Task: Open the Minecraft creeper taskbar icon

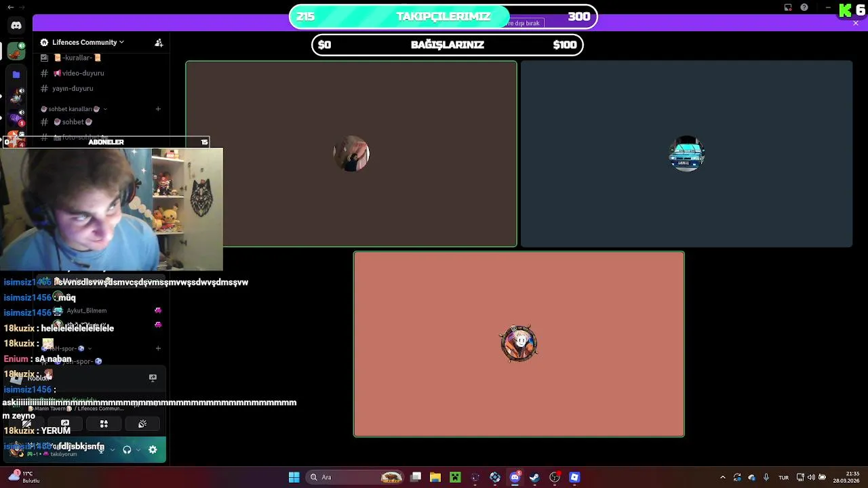Action: click(455, 477)
